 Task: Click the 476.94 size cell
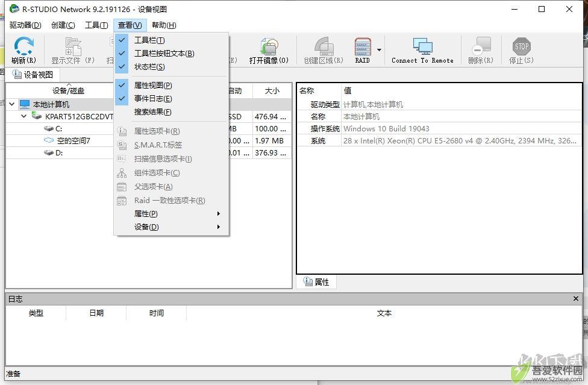271,117
